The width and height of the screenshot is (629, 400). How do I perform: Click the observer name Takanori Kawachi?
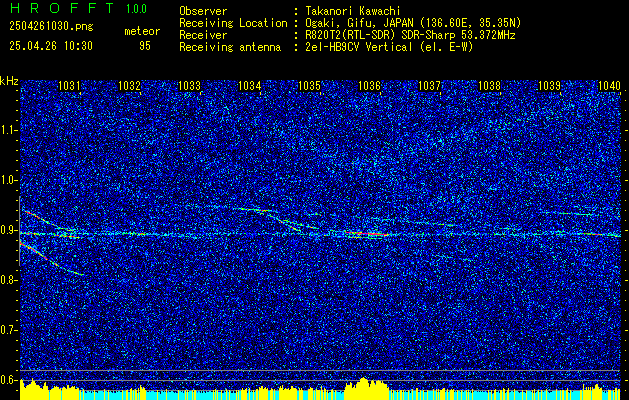click(x=353, y=11)
